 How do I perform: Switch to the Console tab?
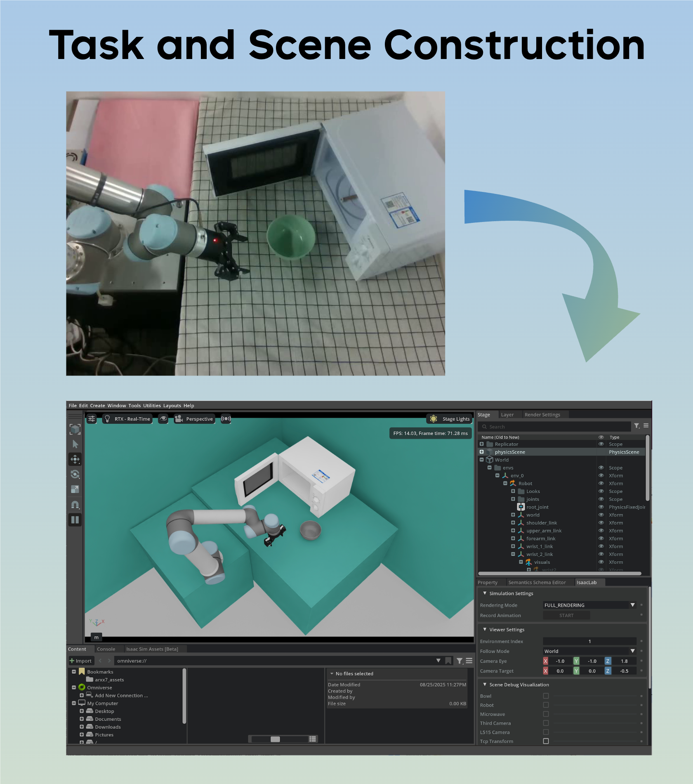click(106, 649)
